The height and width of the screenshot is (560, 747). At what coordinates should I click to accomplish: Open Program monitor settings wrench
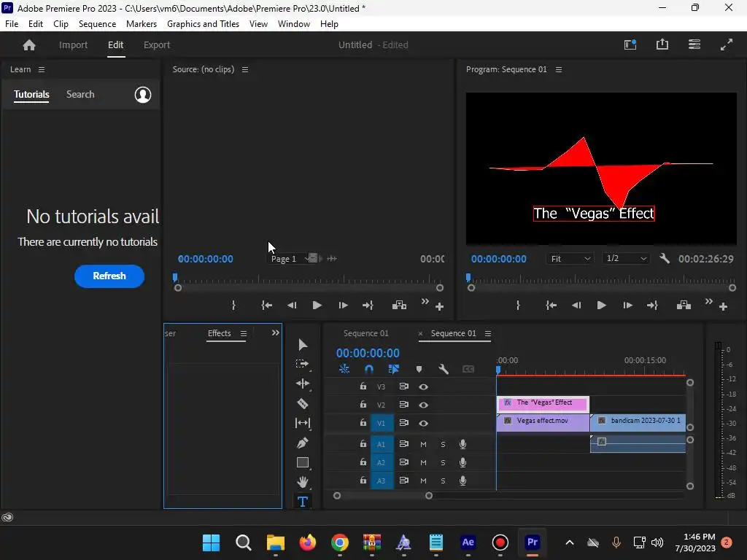click(665, 259)
